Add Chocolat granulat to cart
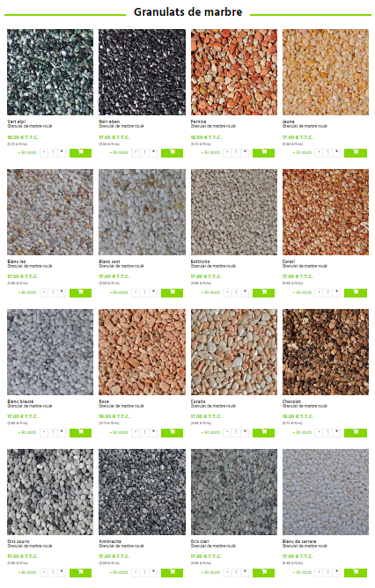Image resolution: width=375 pixels, height=588 pixels. coord(355,432)
